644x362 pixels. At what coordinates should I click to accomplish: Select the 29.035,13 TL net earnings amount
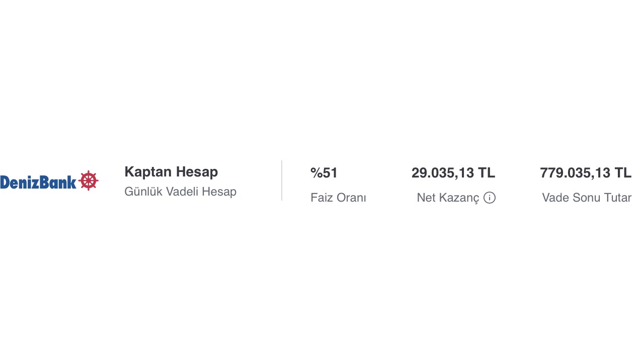[x=453, y=173]
